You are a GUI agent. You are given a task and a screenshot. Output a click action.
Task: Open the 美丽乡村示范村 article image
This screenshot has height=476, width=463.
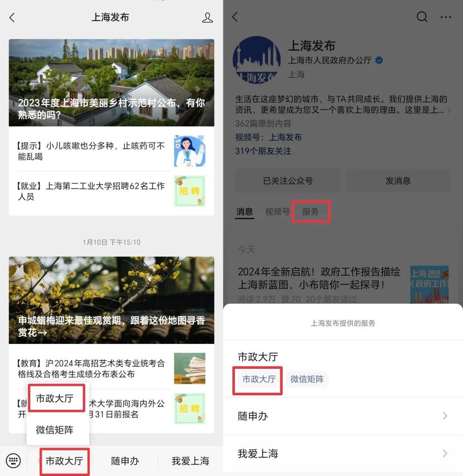click(111, 83)
